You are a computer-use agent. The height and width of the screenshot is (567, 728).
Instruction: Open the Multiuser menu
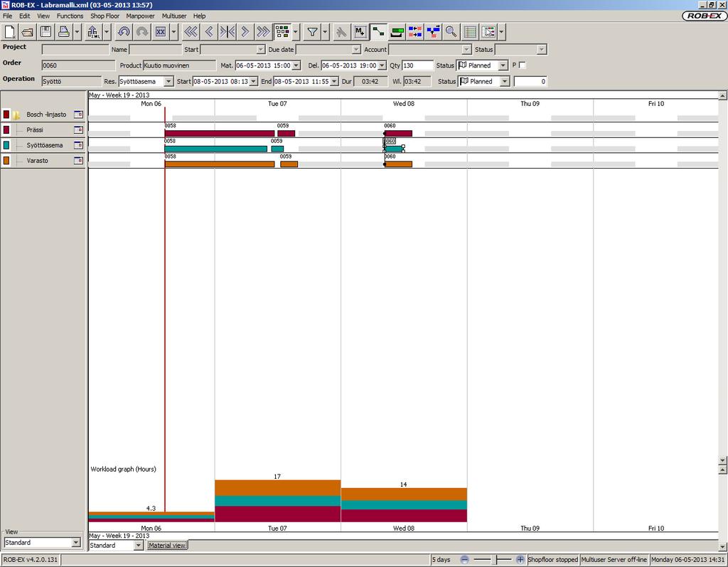[x=174, y=16]
